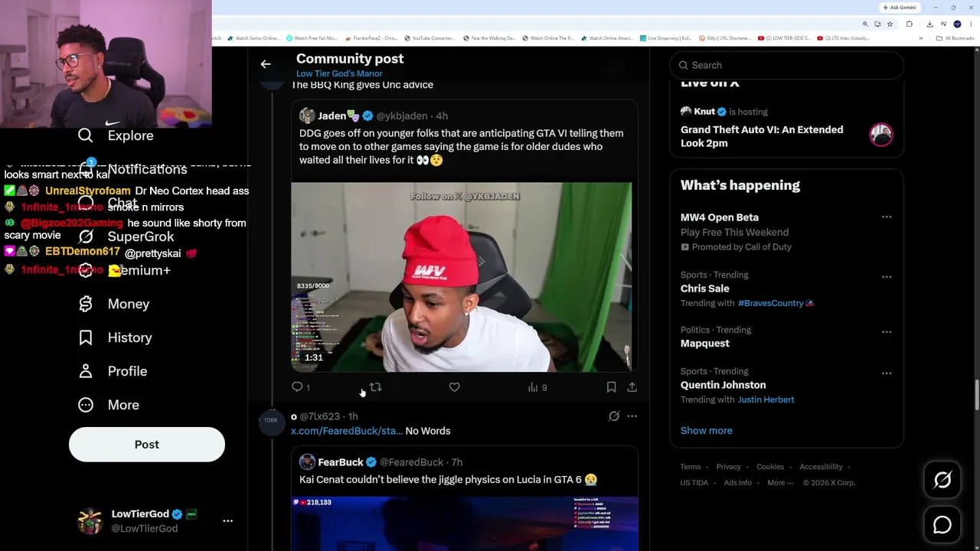Go to Explore in sidebar
This screenshot has height=551, width=980.
[130, 135]
